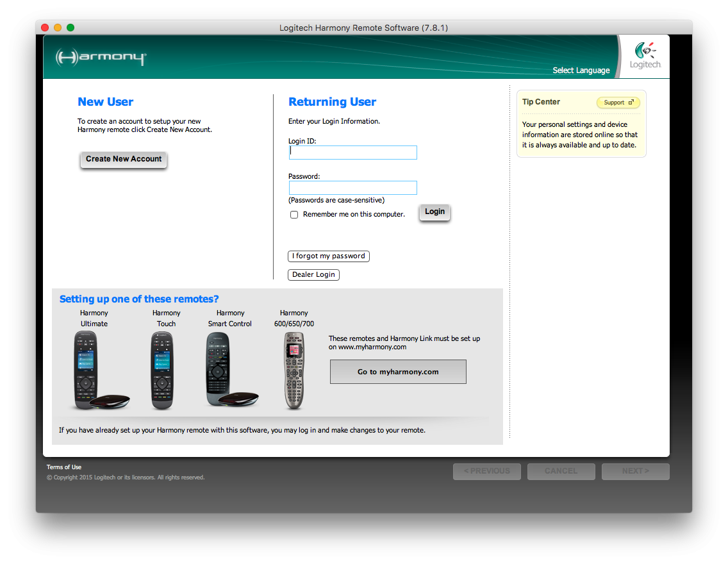Click the Logitech logo
Viewport: 728px width, 564px height.
(x=645, y=55)
